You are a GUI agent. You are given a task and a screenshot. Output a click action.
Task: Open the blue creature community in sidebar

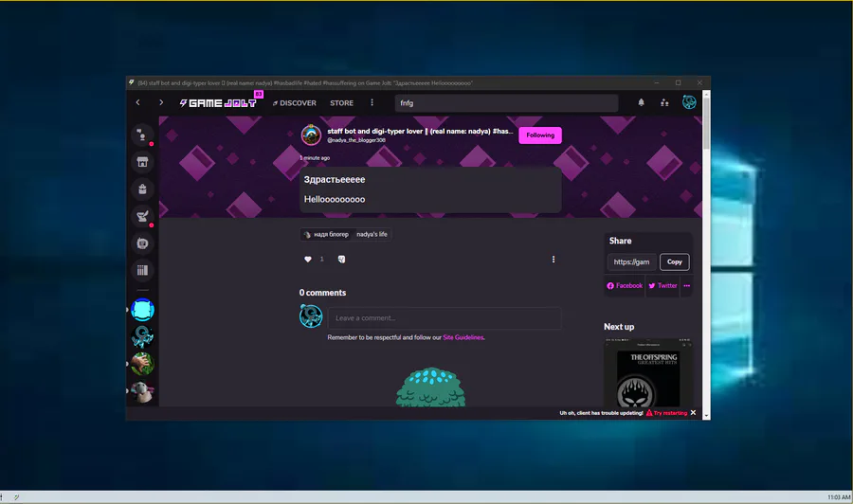tap(142, 336)
